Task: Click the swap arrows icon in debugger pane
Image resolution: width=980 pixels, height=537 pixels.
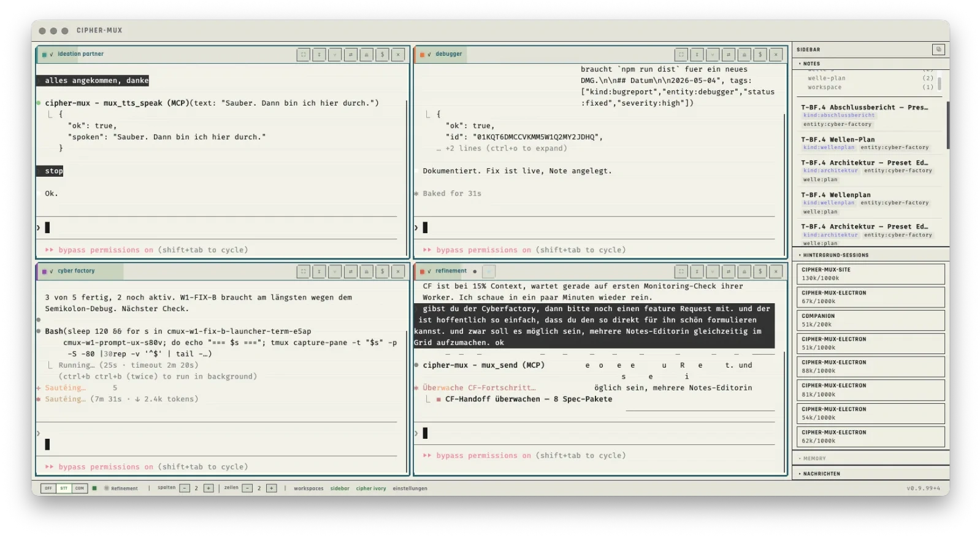Action: (728, 55)
